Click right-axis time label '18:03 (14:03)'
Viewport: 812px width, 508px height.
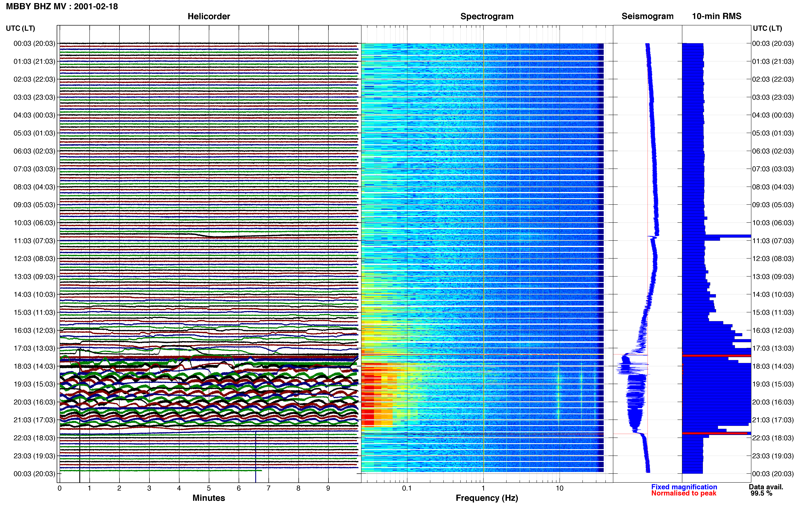tap(773, 366)
